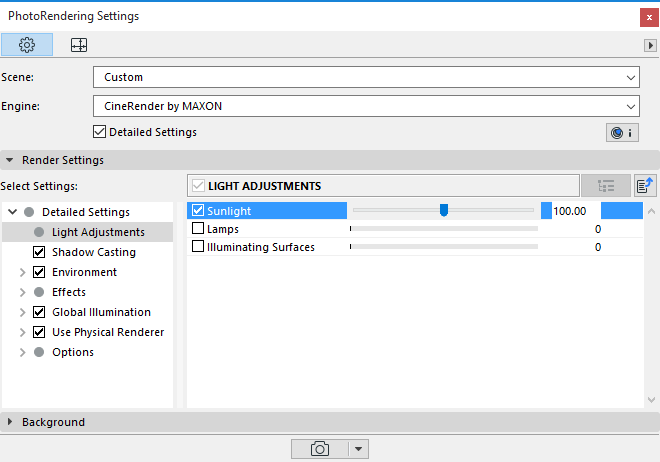660x462 pixels.
Task: Uncheck the Detailed Settings checkbox
Action: coord(99,132)
